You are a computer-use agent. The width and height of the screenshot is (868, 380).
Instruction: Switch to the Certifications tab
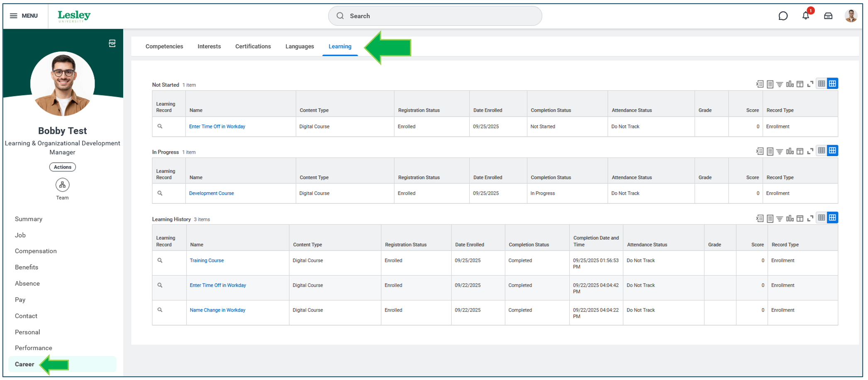coord(253,47)
